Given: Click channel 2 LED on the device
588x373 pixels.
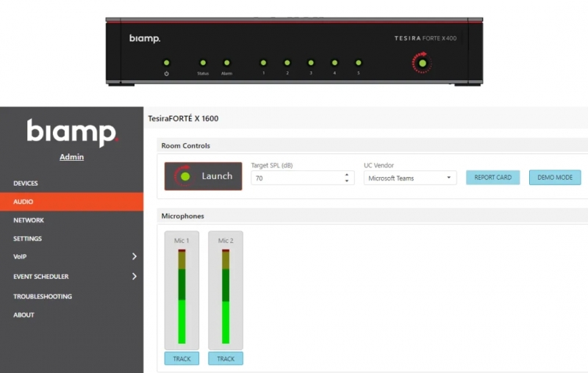Looking at the screenshot, I should tap(287, 62).
